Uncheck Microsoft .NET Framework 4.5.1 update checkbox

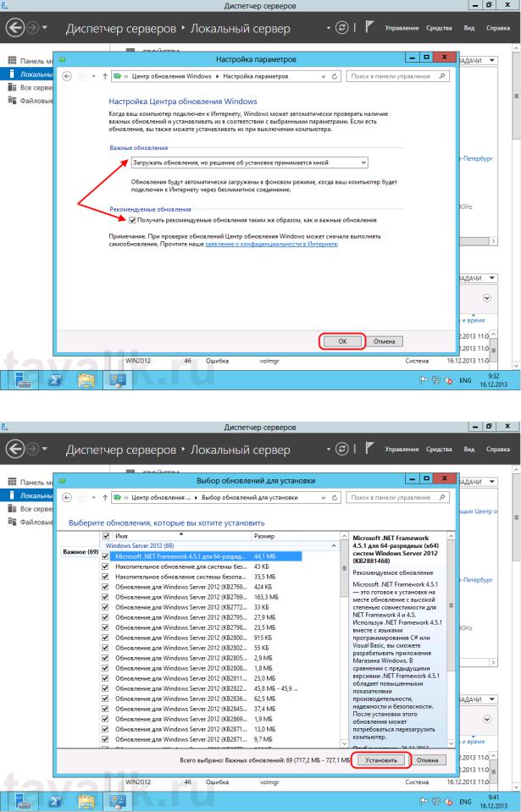106,556
